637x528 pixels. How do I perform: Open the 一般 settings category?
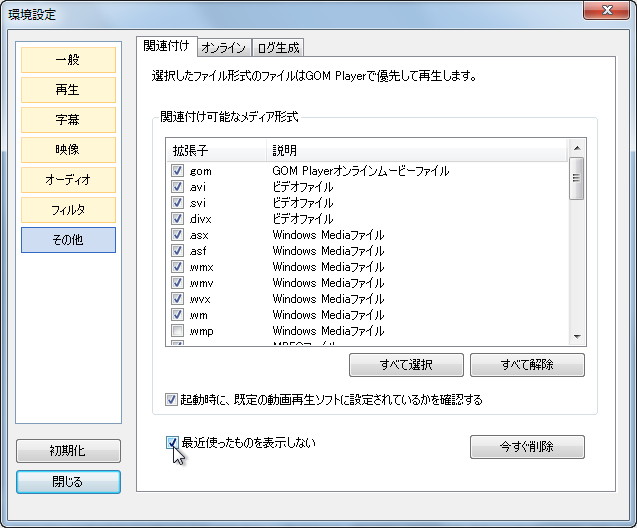[68, 60]
